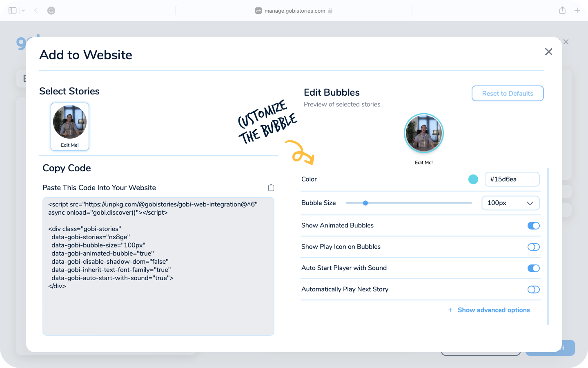Enable Show Play Icon on Bubbles
Image resolution: width=588 pixels, height=368 pixels.
pos(534,247)
